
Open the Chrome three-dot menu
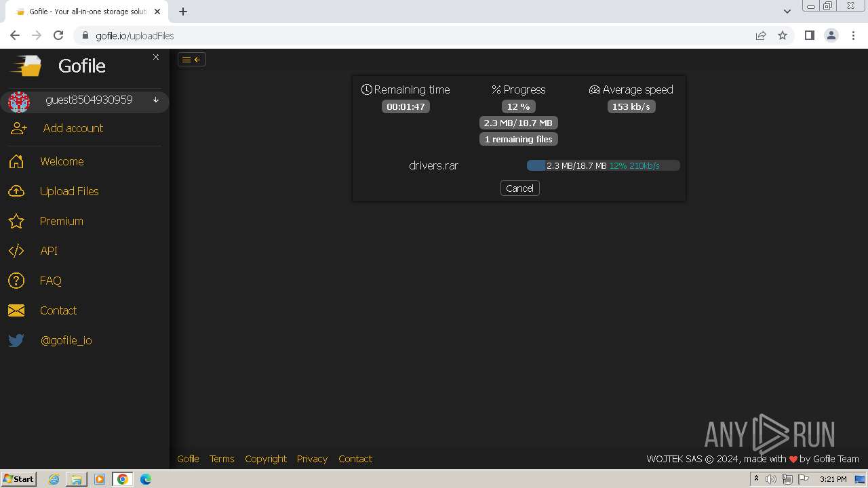853,36
